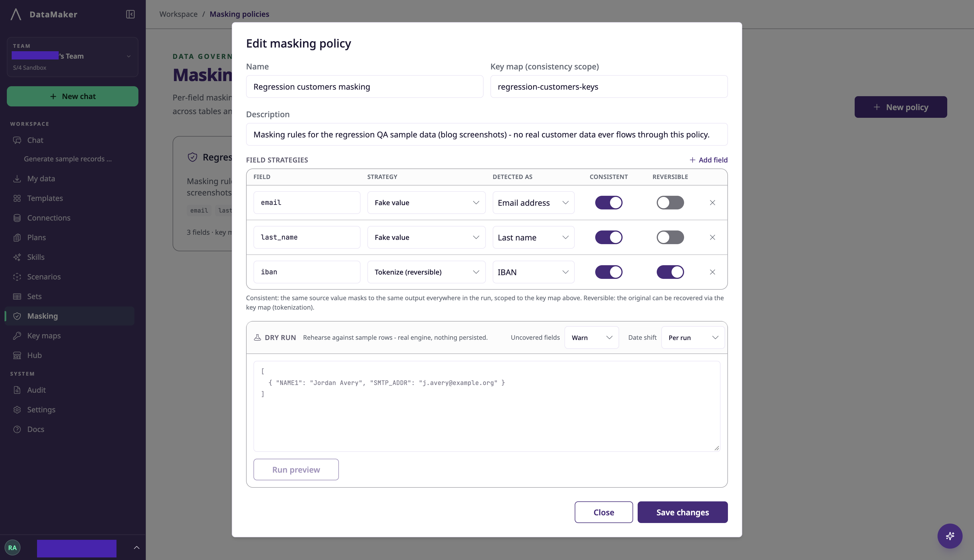This screenshot has width=974, height=560.
Task: Remove the email field row
Action: [712, 203]
